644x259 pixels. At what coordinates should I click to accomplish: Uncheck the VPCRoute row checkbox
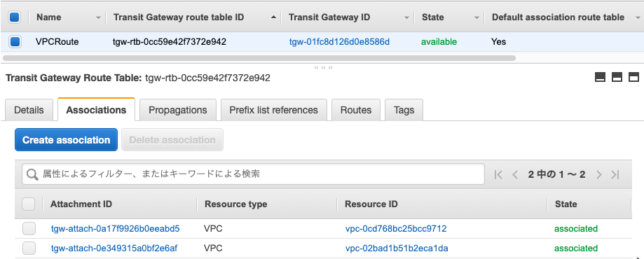pos(15,41)
